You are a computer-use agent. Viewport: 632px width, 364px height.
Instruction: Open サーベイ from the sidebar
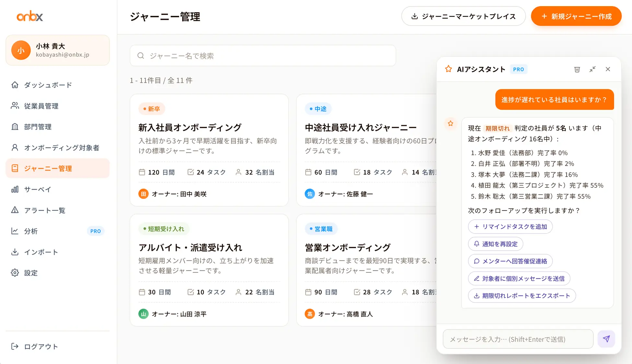(57, 189)
